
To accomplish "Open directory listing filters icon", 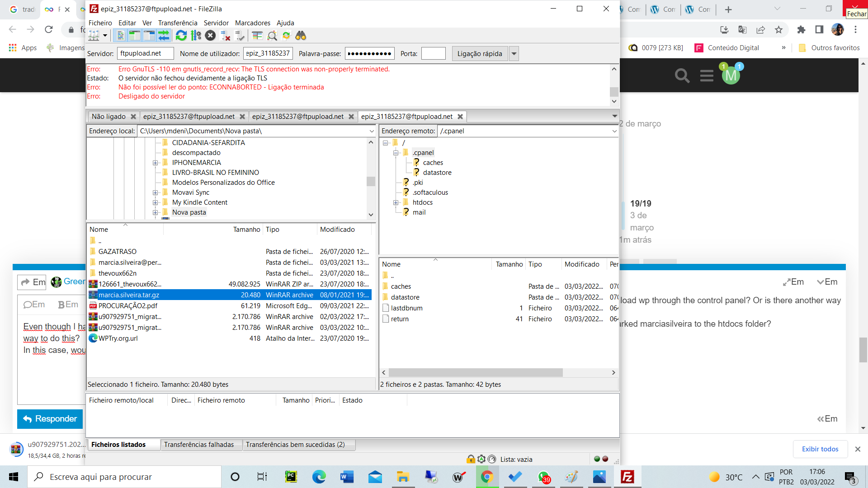I will 257,35.
